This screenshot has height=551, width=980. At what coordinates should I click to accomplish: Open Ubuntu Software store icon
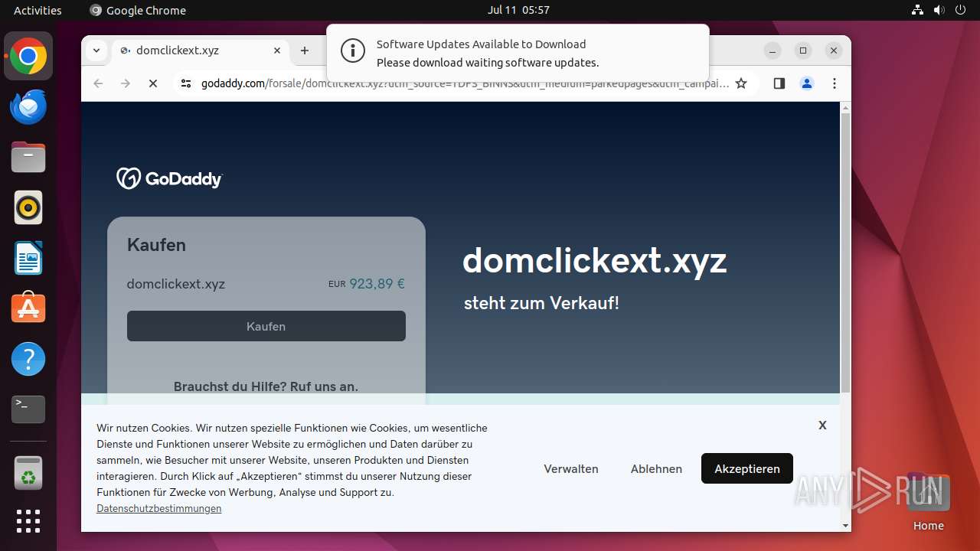[28, 308]
